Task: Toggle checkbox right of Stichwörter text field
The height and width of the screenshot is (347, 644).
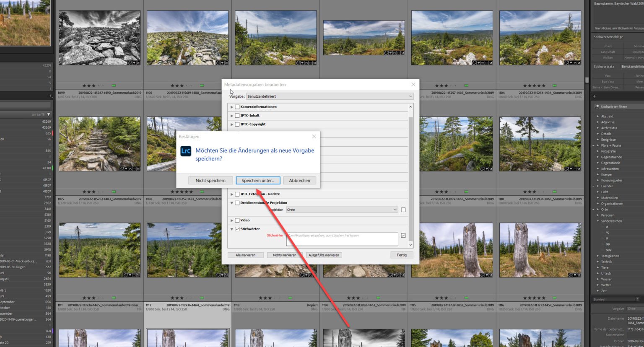Action: point(403,236)
